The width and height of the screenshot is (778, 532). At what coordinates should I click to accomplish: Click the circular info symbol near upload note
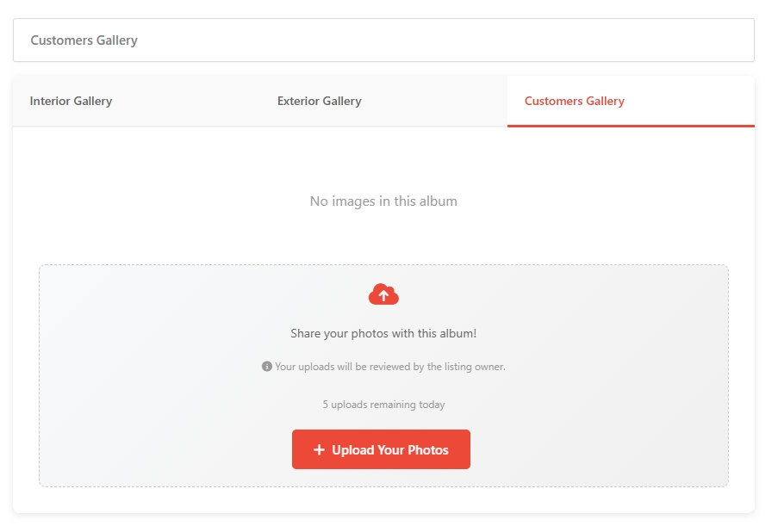click(x=267, y=366)
